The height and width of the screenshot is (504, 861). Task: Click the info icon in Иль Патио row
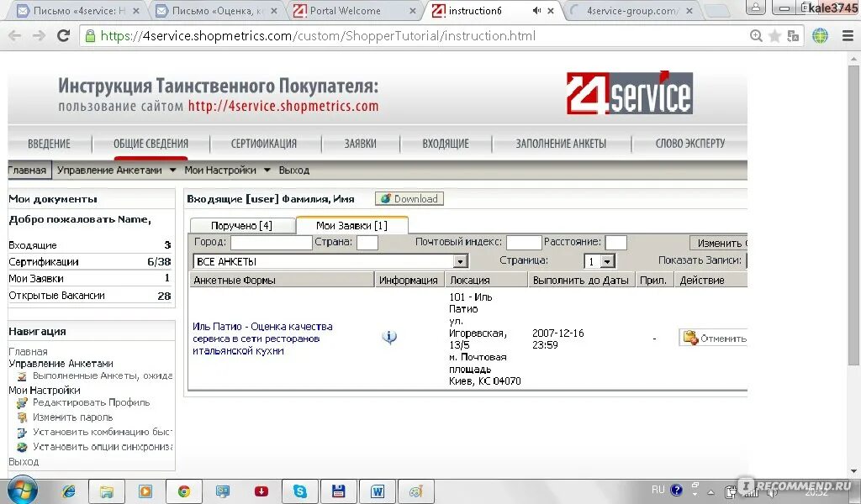point(388,338)
